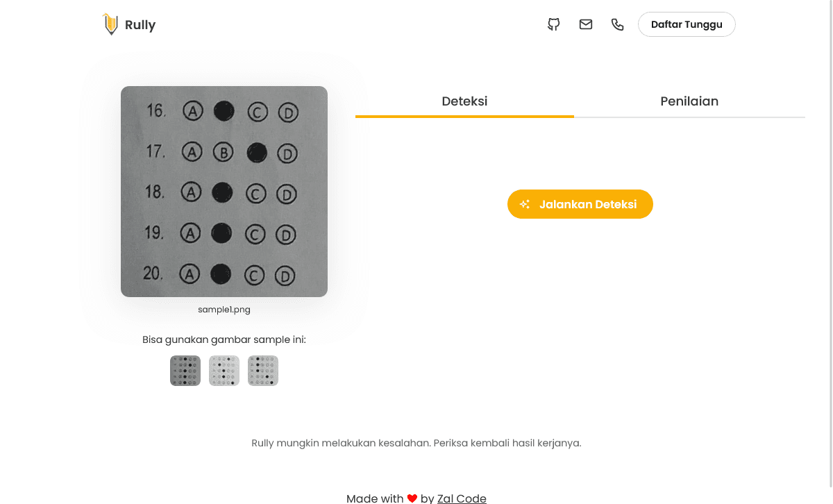Open the Daftar Tunggu waiting list
The width and height of the screenshot is (833, 504).
point(687,24)
